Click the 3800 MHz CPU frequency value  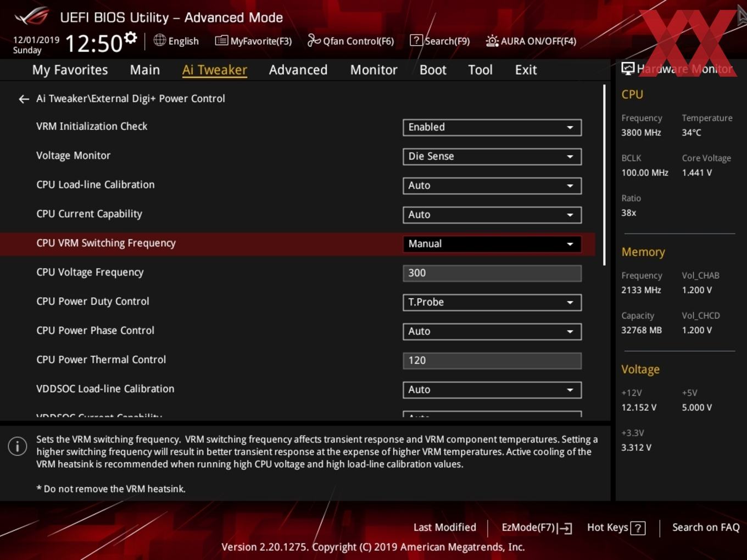click(641, 132)
